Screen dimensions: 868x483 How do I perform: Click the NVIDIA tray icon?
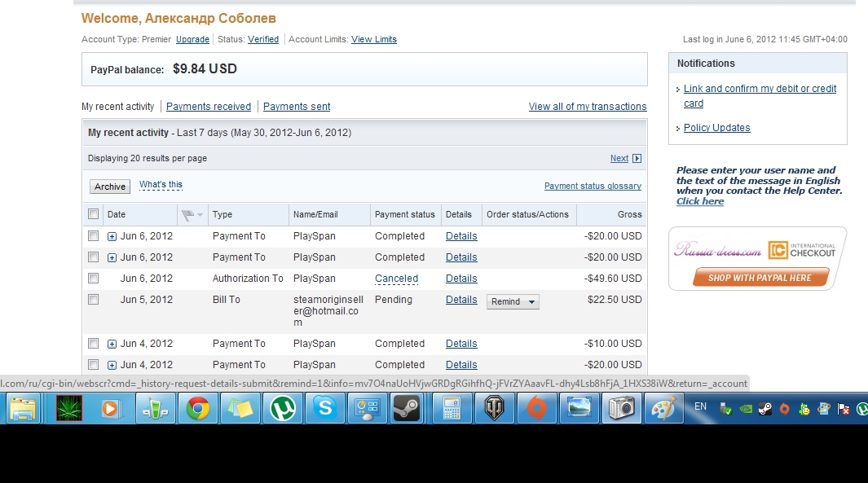[x=746, y=409]
